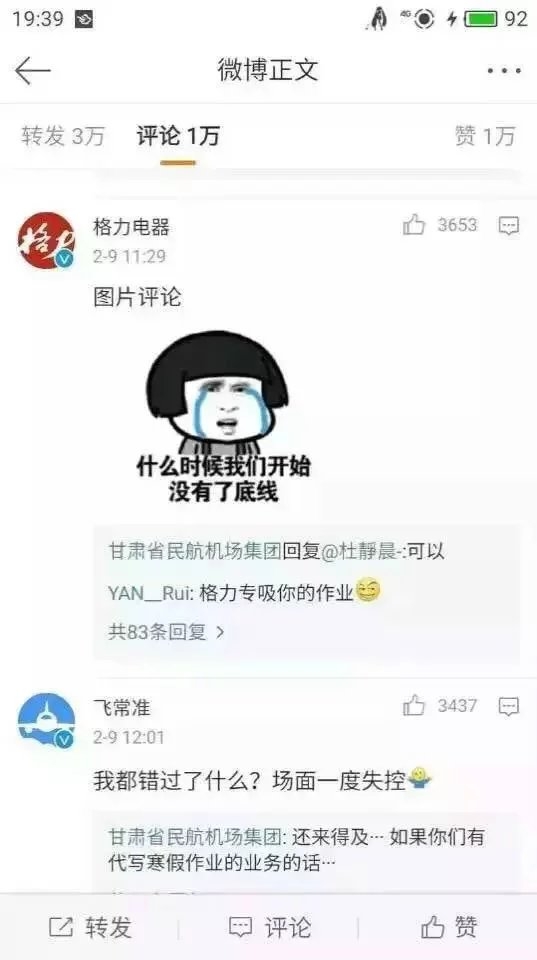
Task: Tap the back arrow icon
Action: pos(32,70)
